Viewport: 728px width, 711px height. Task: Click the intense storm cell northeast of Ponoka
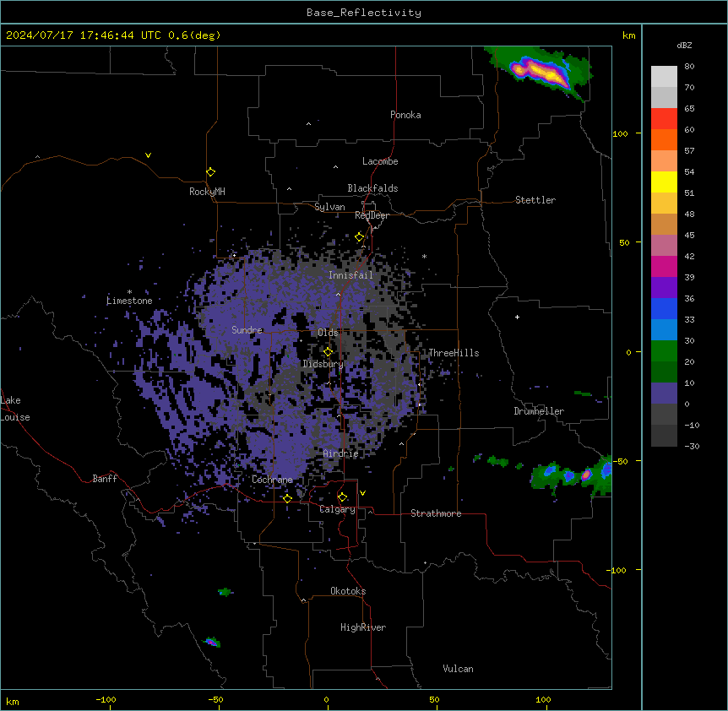click(x=541, y=72)
